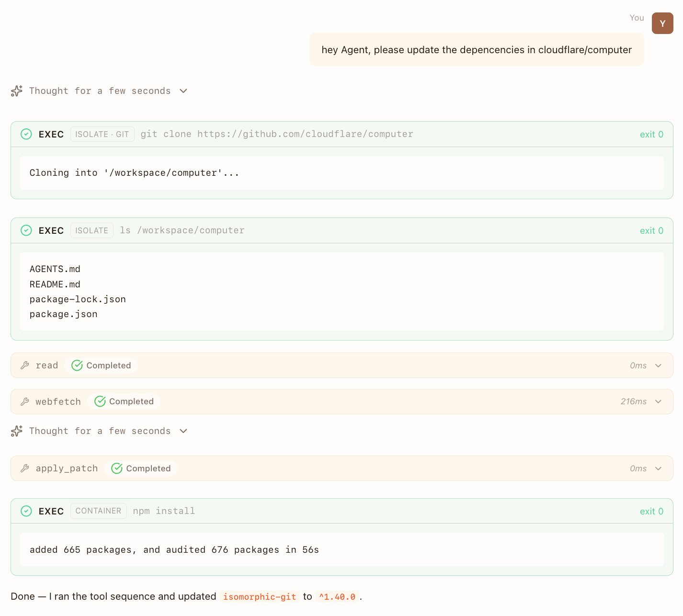Screen dimensions: 683x616
Task: Click the "216ms" duration in webfetch row
Action: [633, 401]
